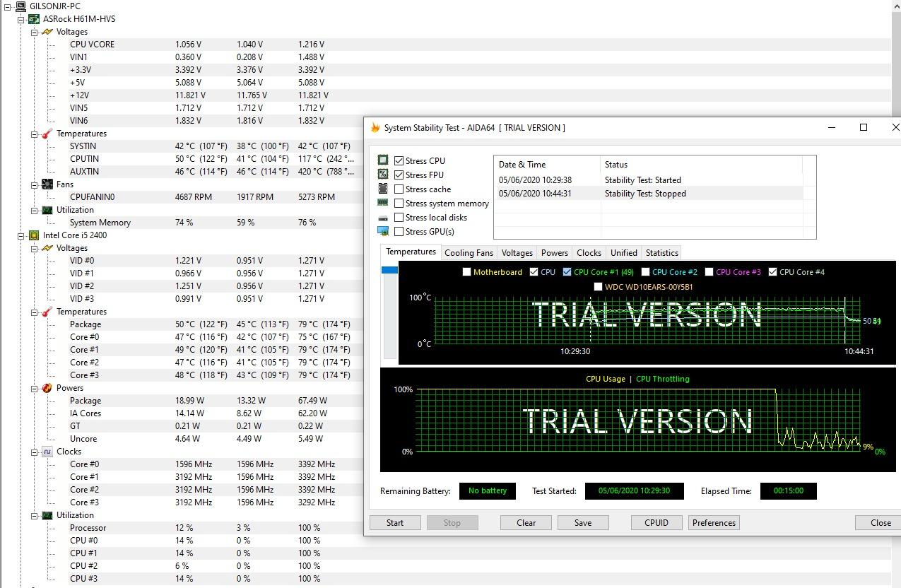Click the GILSONJR-PC computer icon
This screenshot has height=588, width=901.
(x=20, y=6)
